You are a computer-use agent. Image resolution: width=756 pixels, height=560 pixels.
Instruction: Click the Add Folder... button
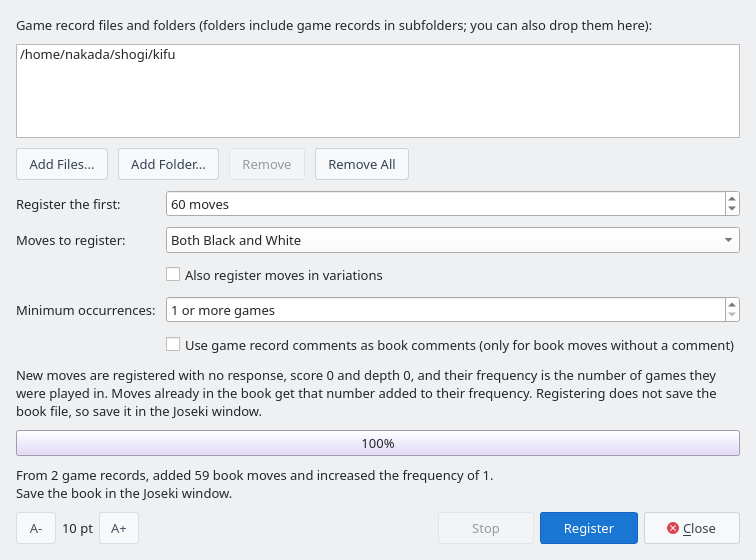168,164
